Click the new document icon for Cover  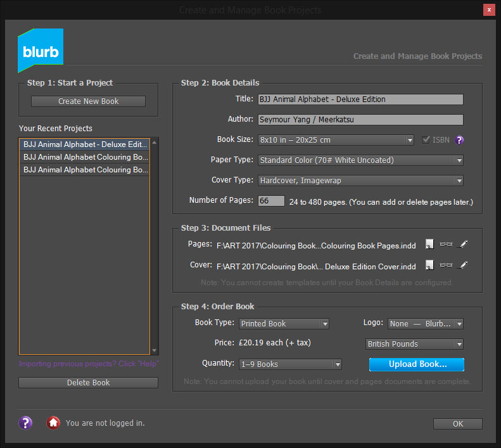click(430, 265)
